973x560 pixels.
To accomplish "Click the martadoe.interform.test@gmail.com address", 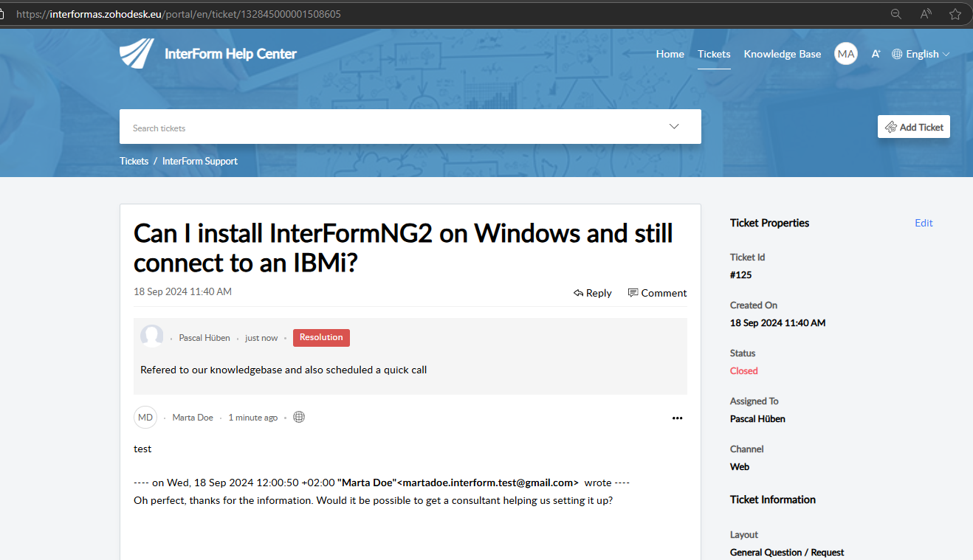I will point(488,483).
